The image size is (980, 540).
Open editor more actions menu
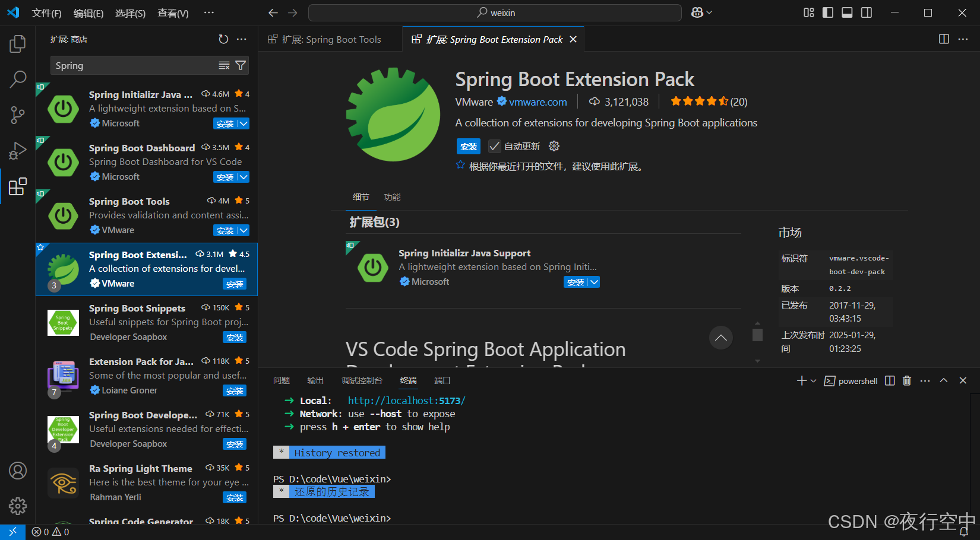pos(963,39)
